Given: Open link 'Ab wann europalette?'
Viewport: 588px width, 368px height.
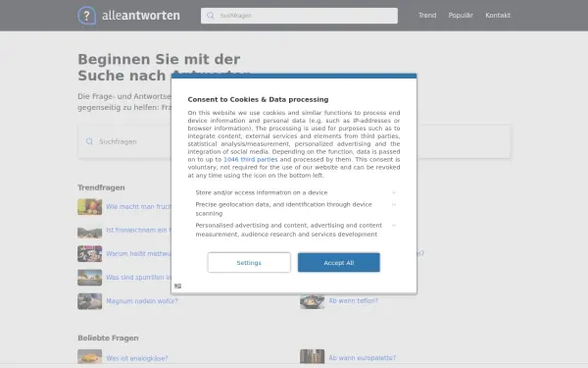Looking at the screenshot, I should point(363,358).
